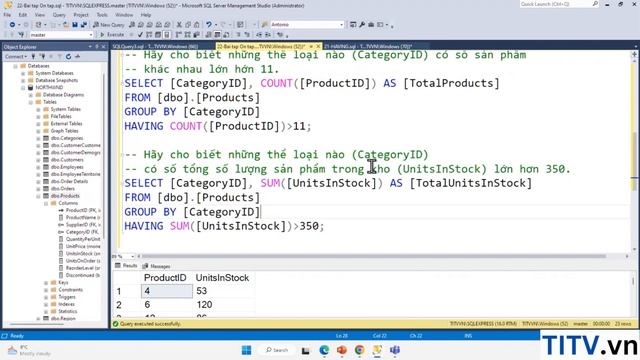This screenshot has width=640, height=360.
Task: Open the View menu
Action: (x=40, y=15)
